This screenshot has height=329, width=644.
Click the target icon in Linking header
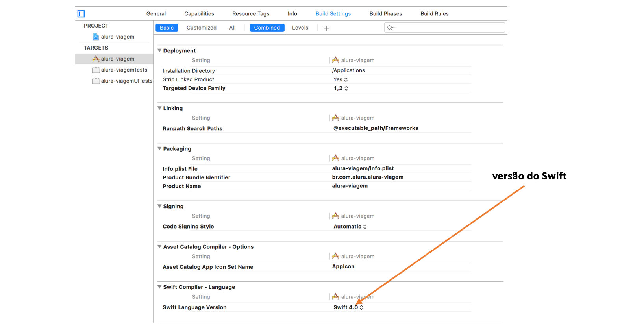[x=335, y=118]
